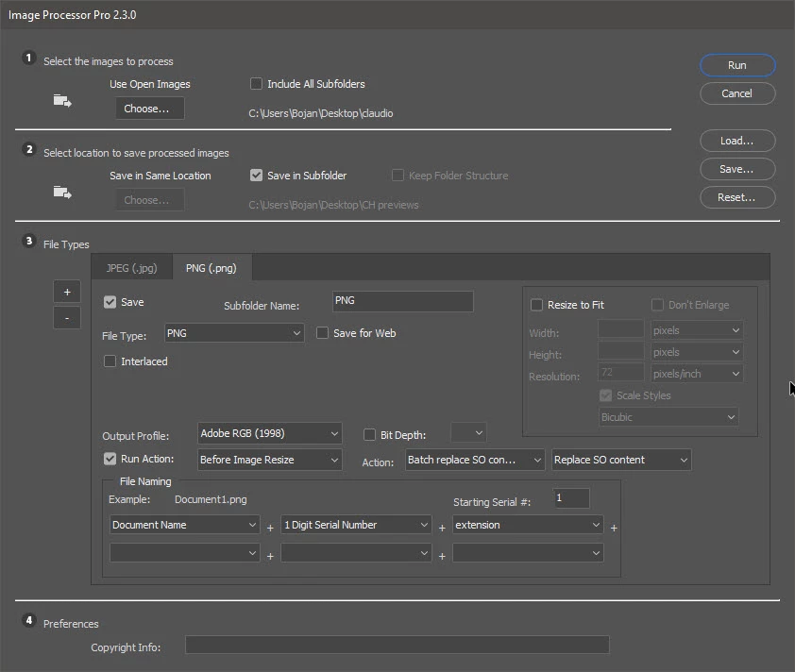795x672 pixels.
Task: Click the Use Open Images label
Action: pos(149,84)
